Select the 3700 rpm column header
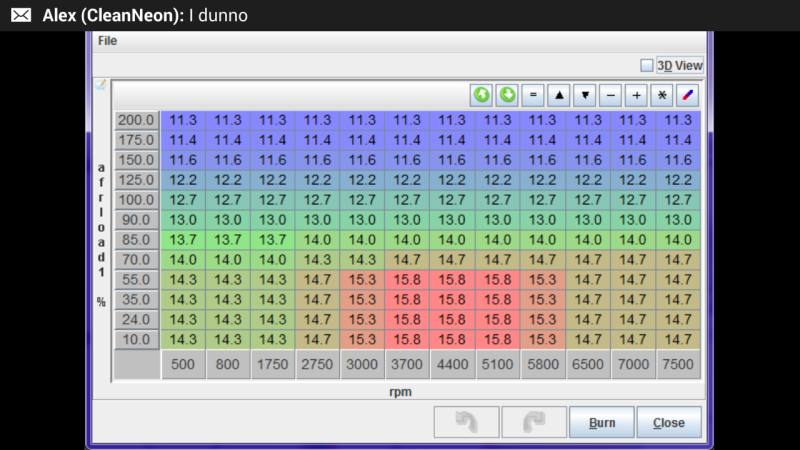 407,365
